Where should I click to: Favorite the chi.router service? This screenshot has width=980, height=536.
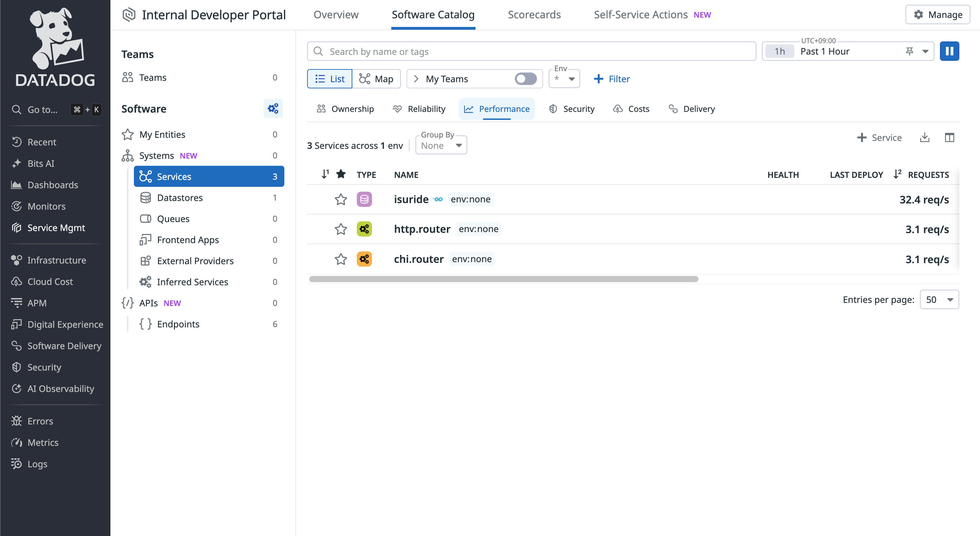[x=341, y=259]
